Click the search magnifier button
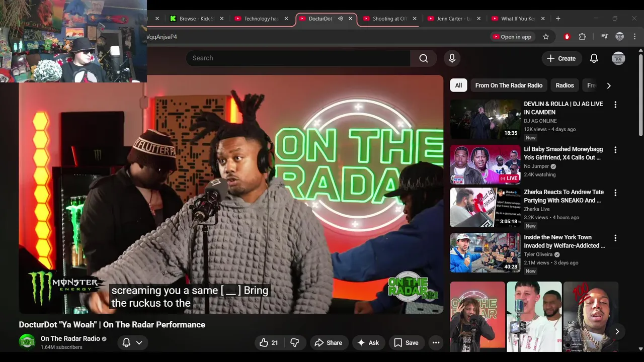 424,58
